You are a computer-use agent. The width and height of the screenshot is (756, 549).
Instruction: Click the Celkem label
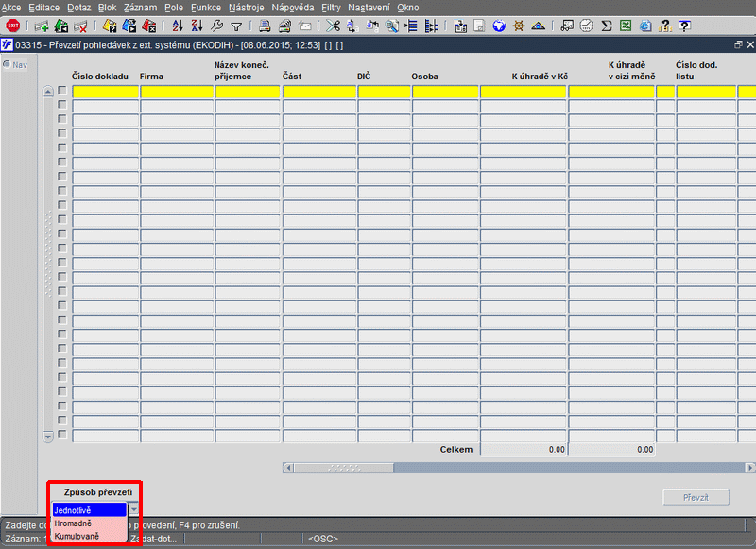coord(456,449)
